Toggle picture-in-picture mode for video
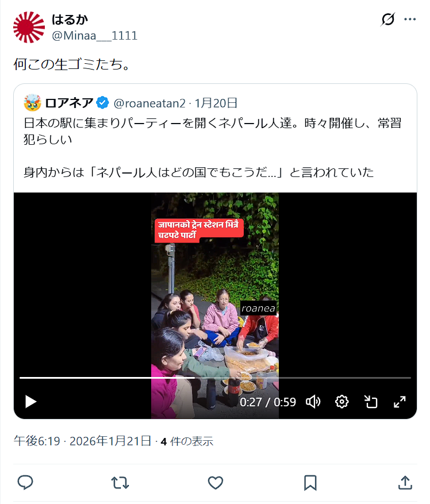This screenshot has width=430, height=504. click(370, 402)
